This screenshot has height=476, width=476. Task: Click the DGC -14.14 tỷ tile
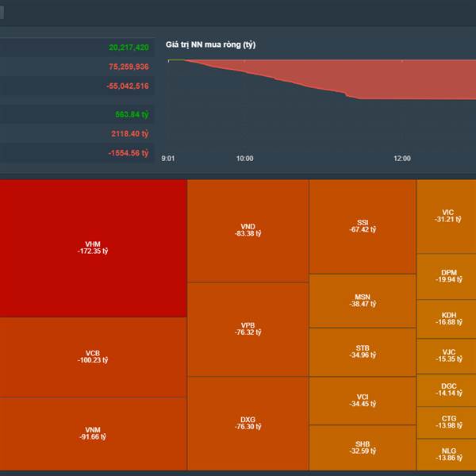pos(447,390)
